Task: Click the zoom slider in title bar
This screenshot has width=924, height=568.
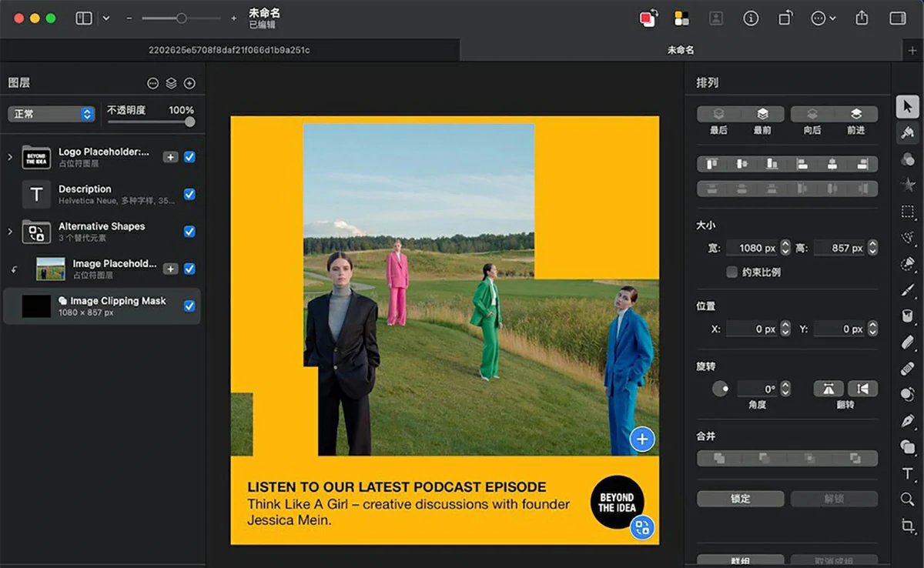Action: click(x=181, y=18)
